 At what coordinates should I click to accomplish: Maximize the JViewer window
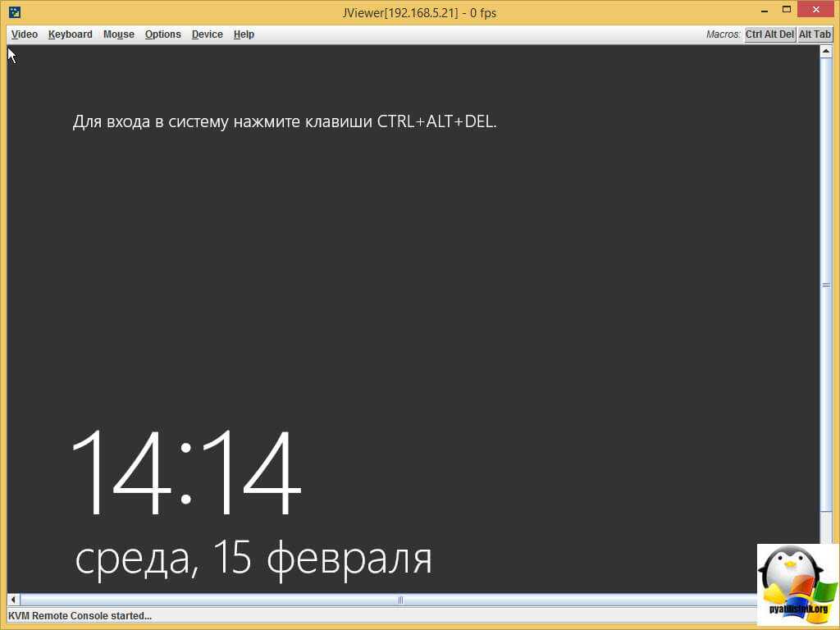[x=786, y=10]
